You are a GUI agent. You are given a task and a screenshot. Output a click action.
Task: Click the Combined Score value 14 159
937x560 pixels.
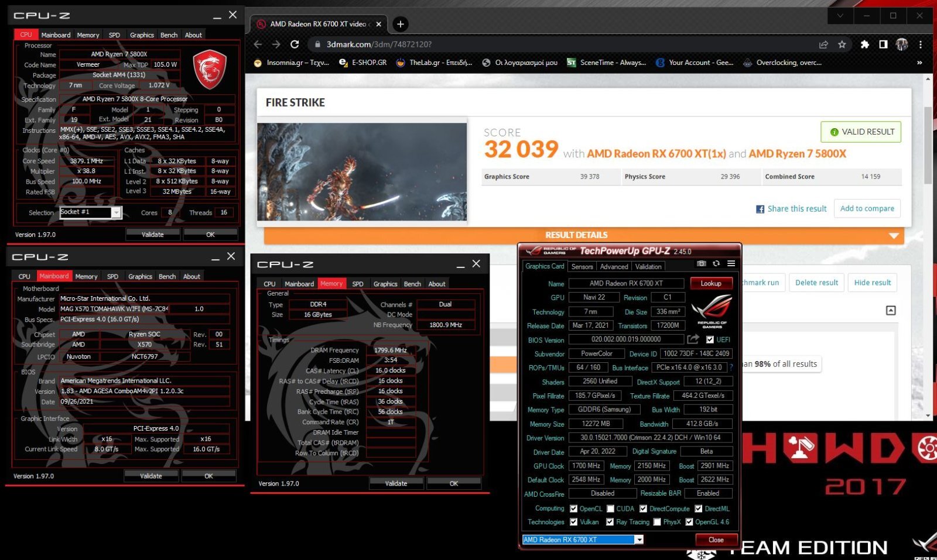[870, 177]
